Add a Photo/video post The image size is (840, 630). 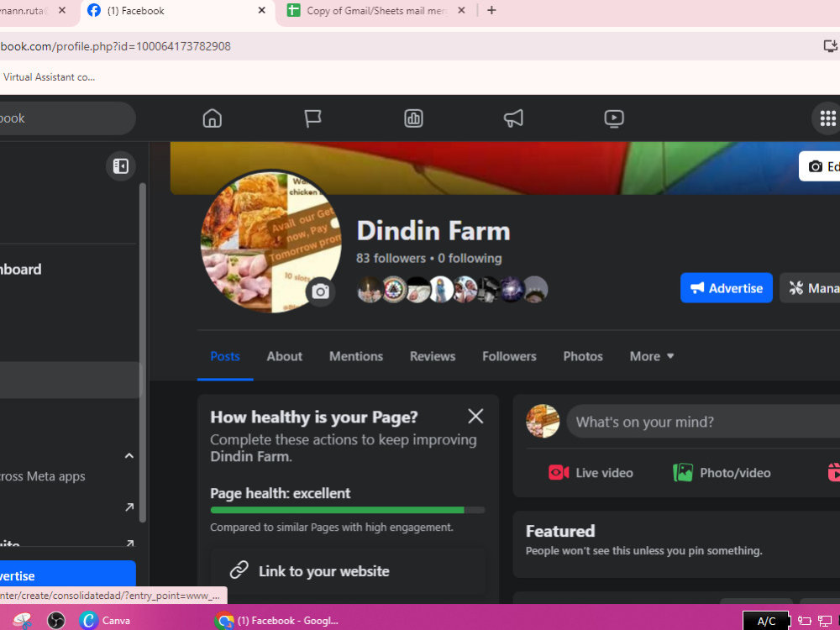pyautogui.click(x=722, y=472)
